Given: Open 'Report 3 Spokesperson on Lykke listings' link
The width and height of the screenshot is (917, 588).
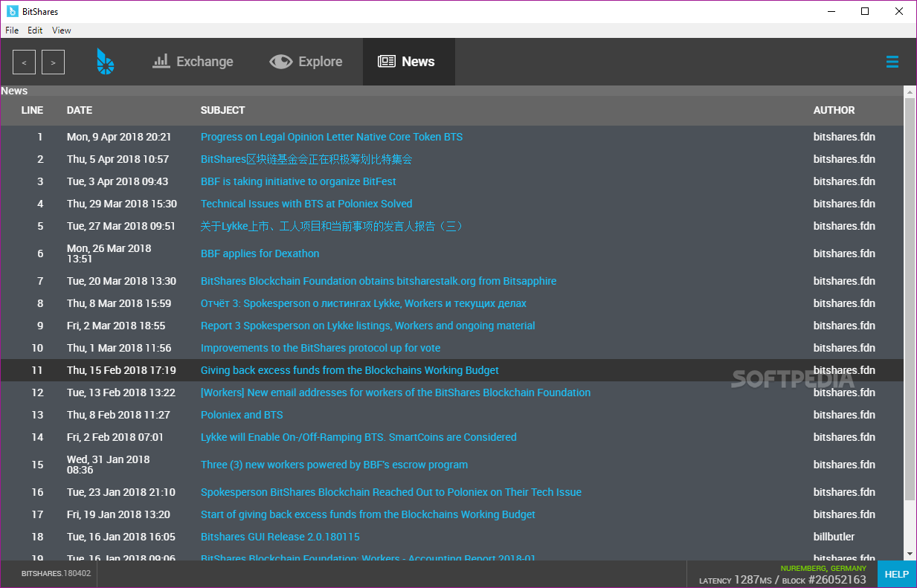Looking at the screenshot, I should 367,326.
